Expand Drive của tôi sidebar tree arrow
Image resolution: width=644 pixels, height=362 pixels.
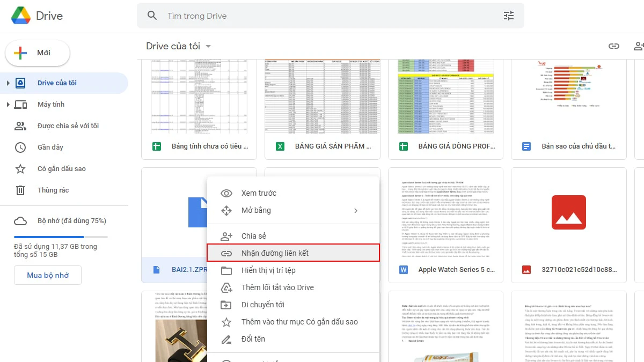click(8, 83)
